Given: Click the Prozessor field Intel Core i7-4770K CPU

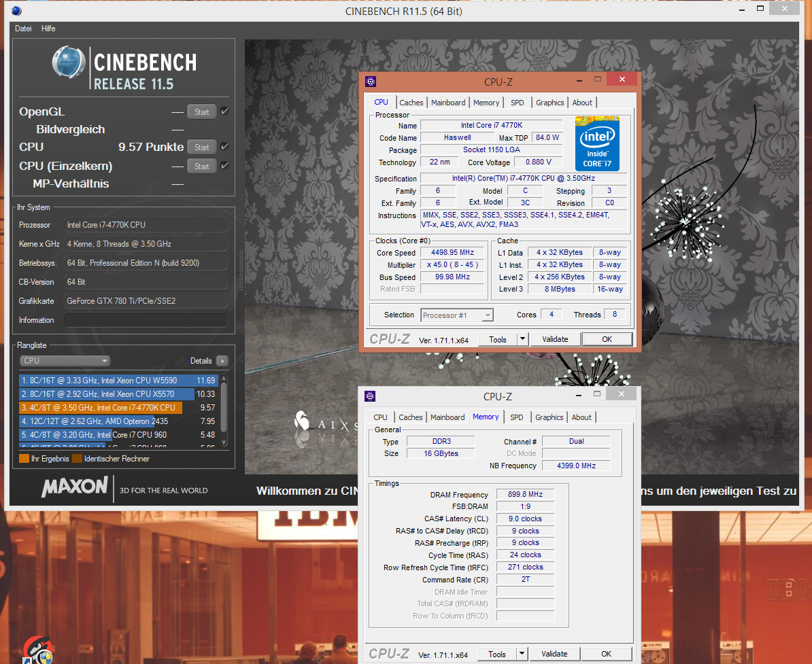Looking at the screenshot, I should point(146,224).
